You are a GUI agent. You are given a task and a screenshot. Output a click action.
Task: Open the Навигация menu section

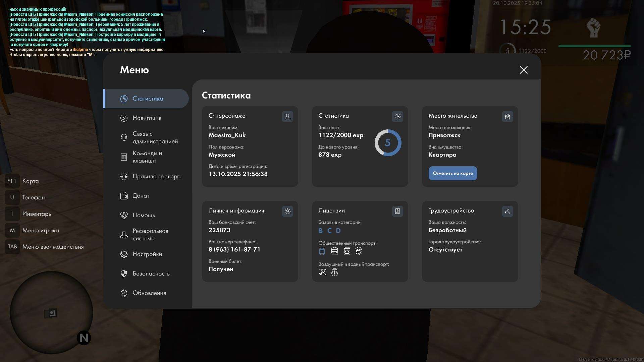[x=147, y=118]
